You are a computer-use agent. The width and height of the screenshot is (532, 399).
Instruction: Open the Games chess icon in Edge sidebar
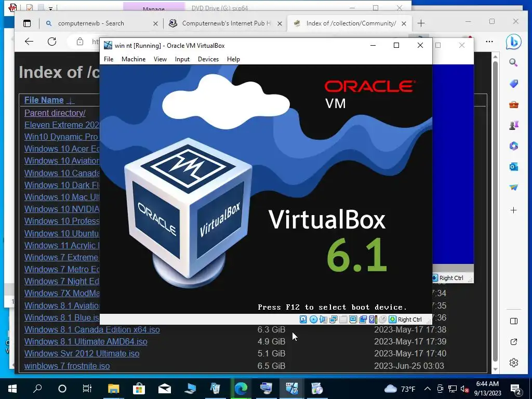pyautogui.click(x=514, y=125)
